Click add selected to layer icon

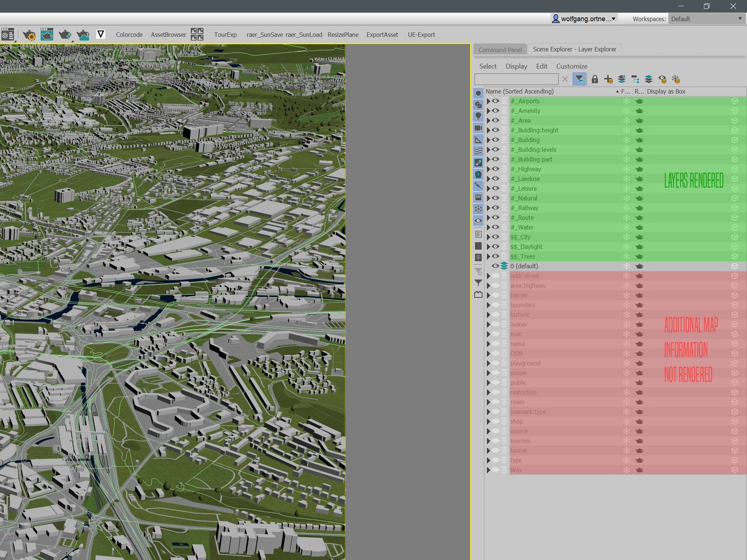click(621, 79)
